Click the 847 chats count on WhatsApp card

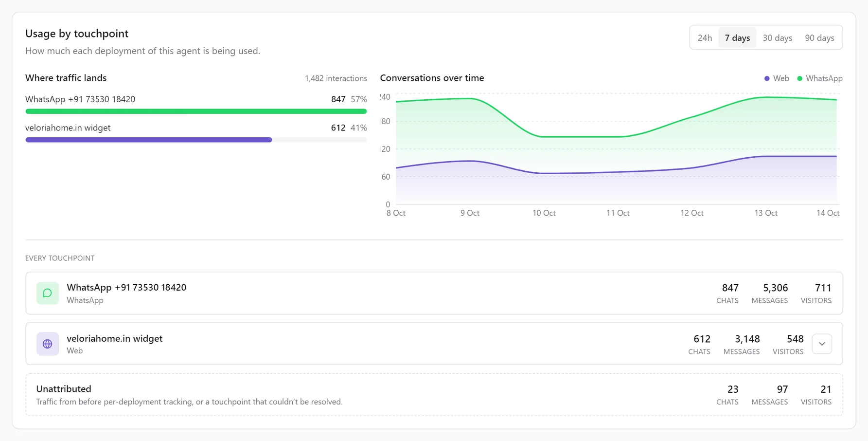(730, 288)
